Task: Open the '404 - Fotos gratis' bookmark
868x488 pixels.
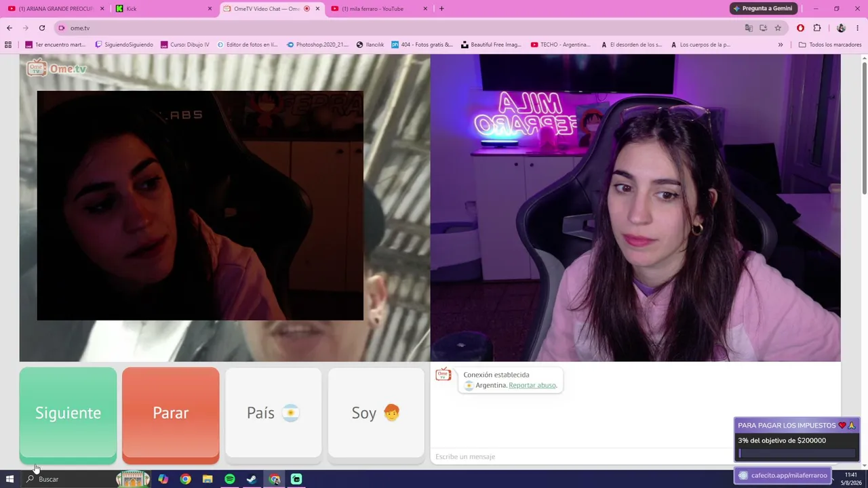Action: click(x=422, y=45)
